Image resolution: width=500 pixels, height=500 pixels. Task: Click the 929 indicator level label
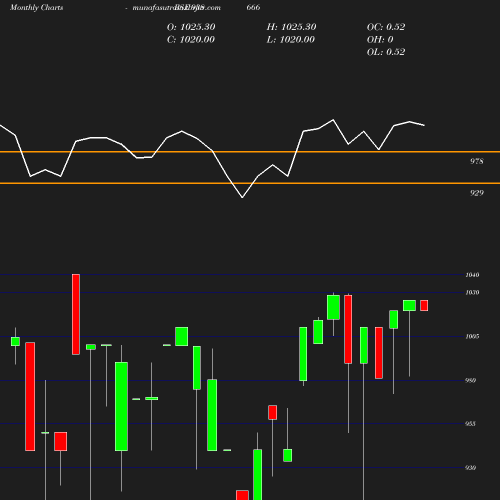click(x=477, y=193)
